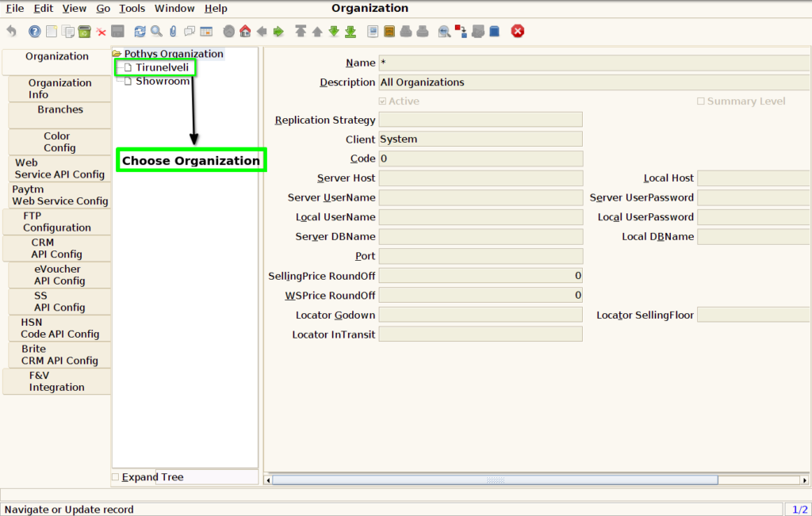The image size is (812, 516).
Task: Open the blue Product Info icon
Action: point(495,32)
